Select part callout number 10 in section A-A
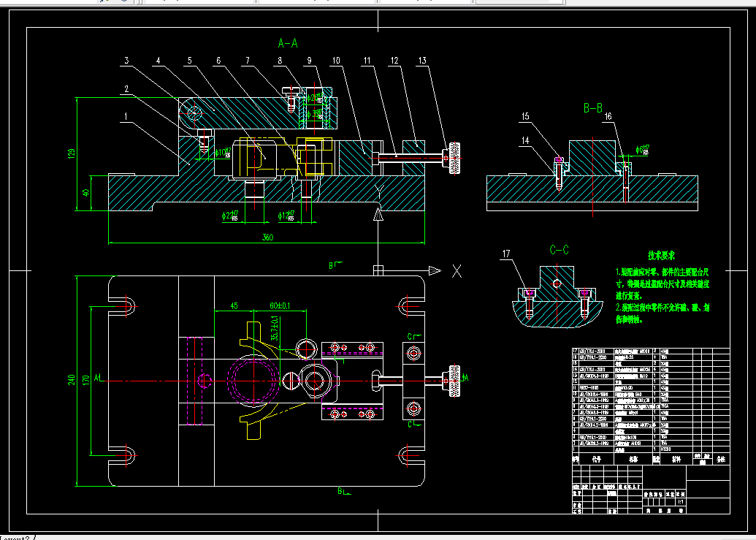Viewport: 756px width, 540px height. 336,61
